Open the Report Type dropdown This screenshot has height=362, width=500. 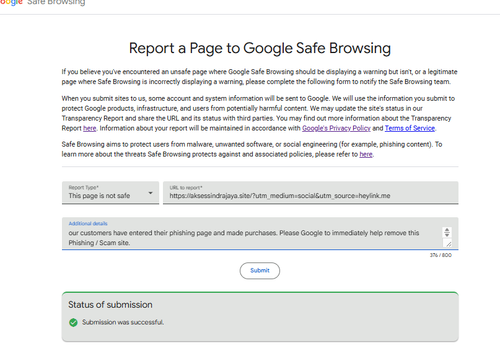coord(110,193)
